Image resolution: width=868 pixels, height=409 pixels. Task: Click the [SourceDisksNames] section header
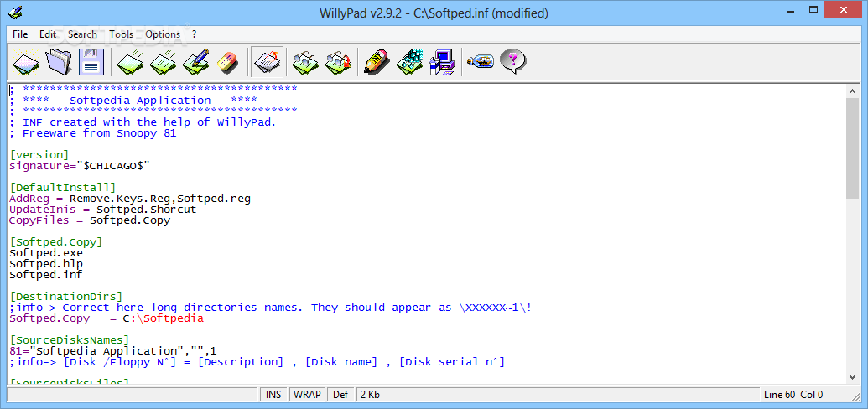(x=70, y=340)
